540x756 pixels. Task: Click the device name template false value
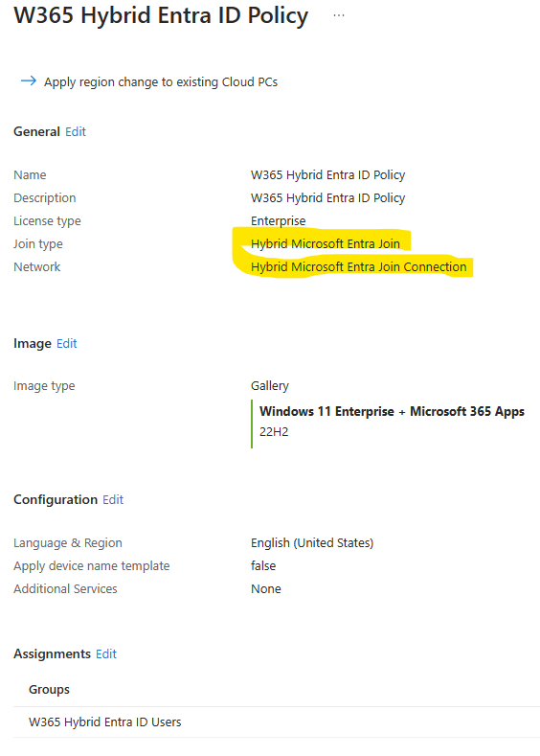pos(263,565)
